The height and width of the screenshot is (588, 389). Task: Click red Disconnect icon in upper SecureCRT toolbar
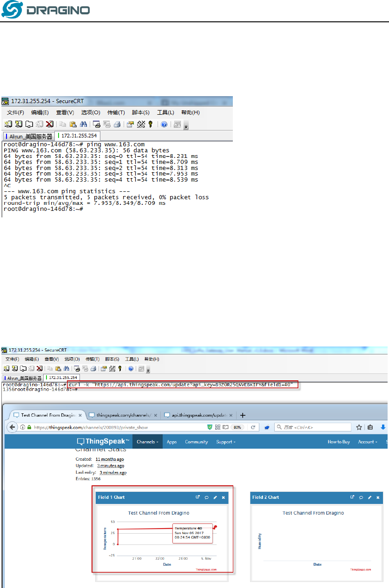coord(50,124)
